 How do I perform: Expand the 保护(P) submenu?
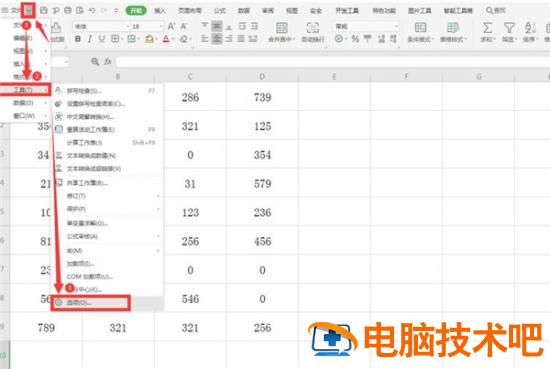pos(108,209)
